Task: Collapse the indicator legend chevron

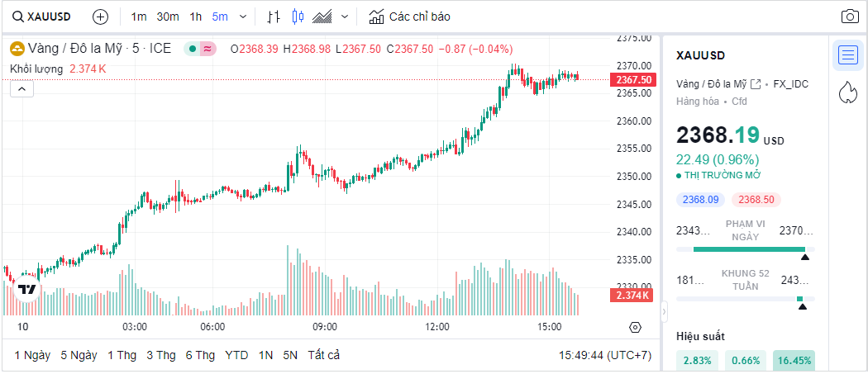Action: coord(21,89)
